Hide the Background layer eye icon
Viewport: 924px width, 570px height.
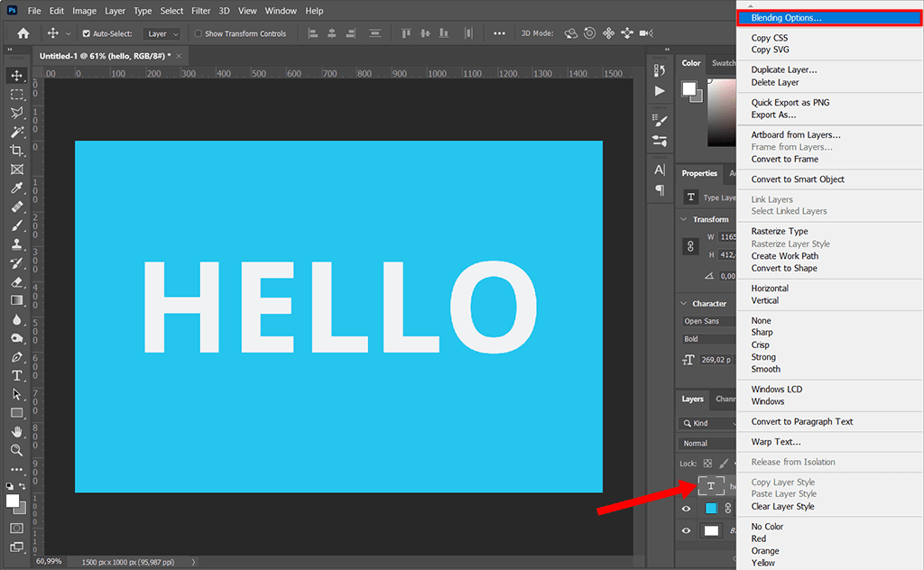686,530
